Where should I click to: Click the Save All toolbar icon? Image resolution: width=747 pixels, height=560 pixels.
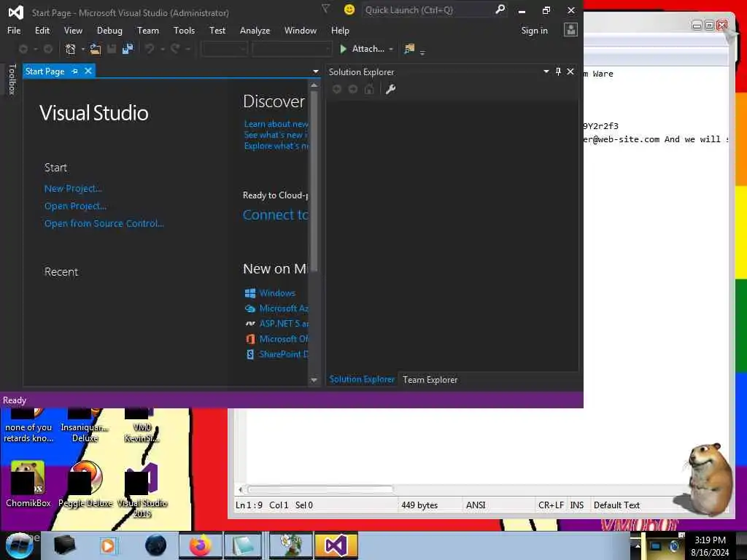tap(128, 49)
